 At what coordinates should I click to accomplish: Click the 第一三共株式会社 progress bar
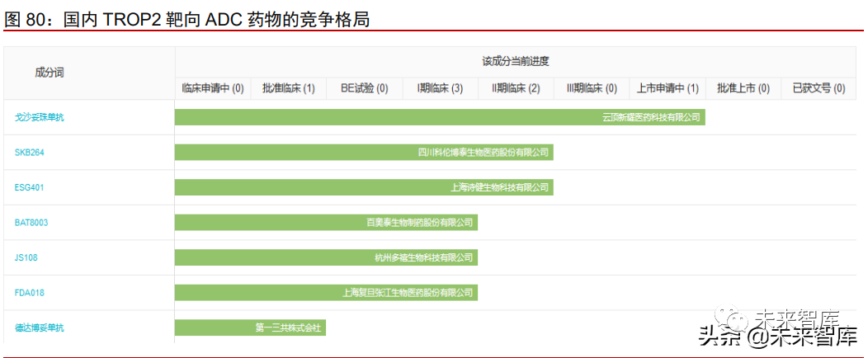coord(250,327)
